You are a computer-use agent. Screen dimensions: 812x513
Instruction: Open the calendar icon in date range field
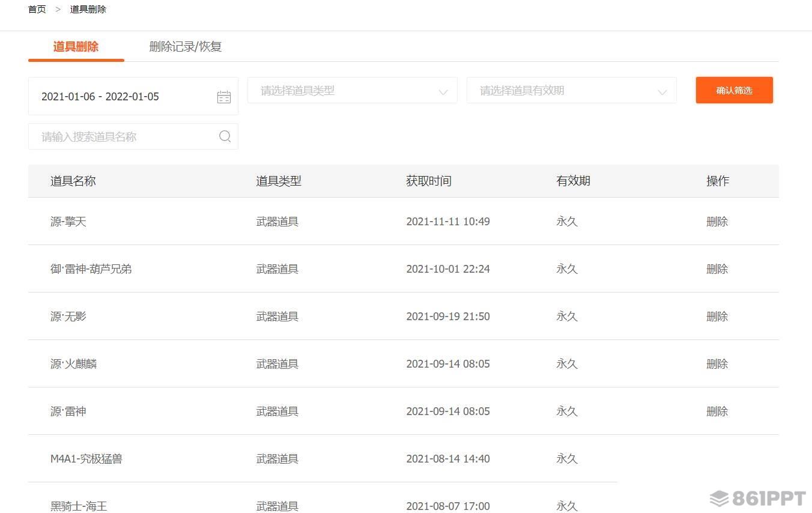pyautogui.click(x=224, y=97)
